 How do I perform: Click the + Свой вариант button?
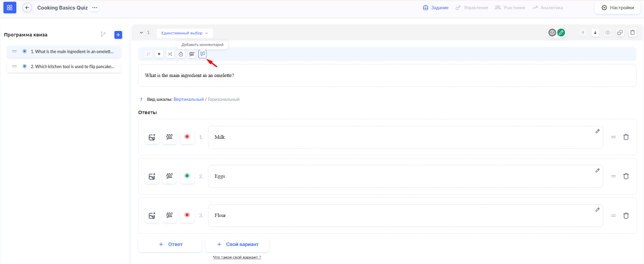(237, 244)
